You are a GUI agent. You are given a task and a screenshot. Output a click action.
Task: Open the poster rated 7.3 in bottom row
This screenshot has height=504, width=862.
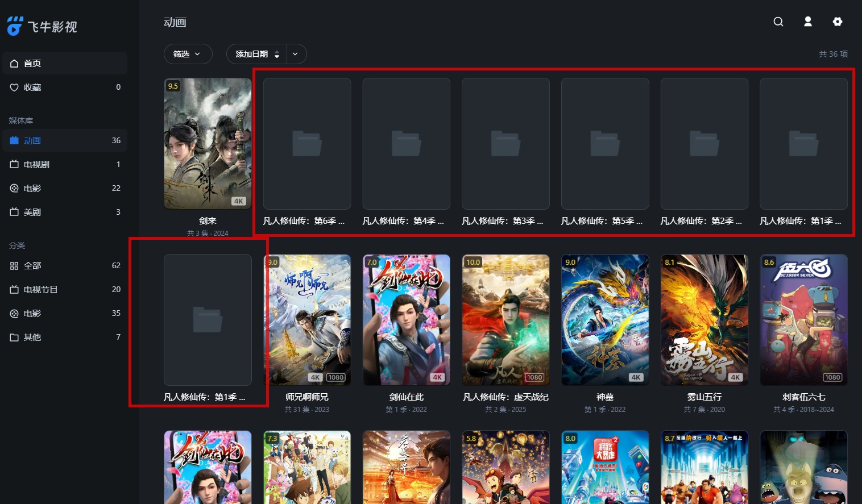point(307,467)
